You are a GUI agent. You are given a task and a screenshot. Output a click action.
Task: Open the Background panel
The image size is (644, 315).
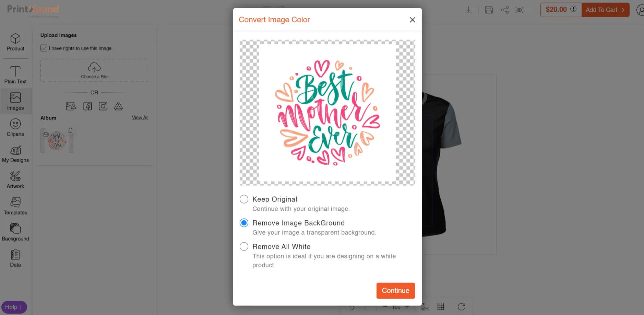point(15,232)
